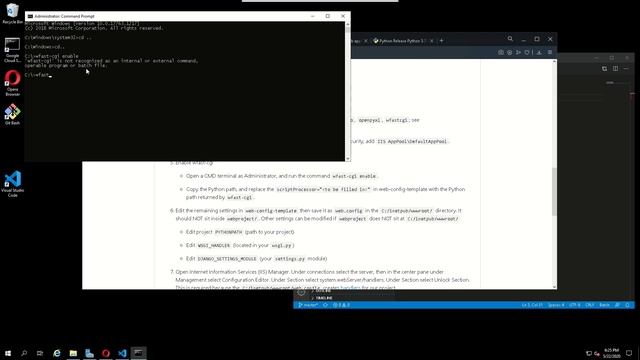Image resolution: width=640 pixels, height=360 pixels.
Task: Click the 'WSGI_HANDLER' code text
Action: coord(214,246)
